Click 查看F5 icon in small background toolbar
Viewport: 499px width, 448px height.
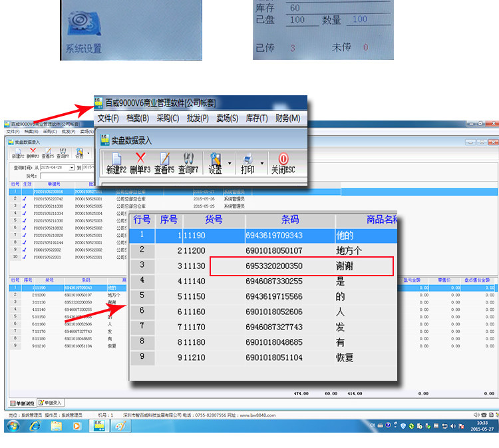click(48, 151)
